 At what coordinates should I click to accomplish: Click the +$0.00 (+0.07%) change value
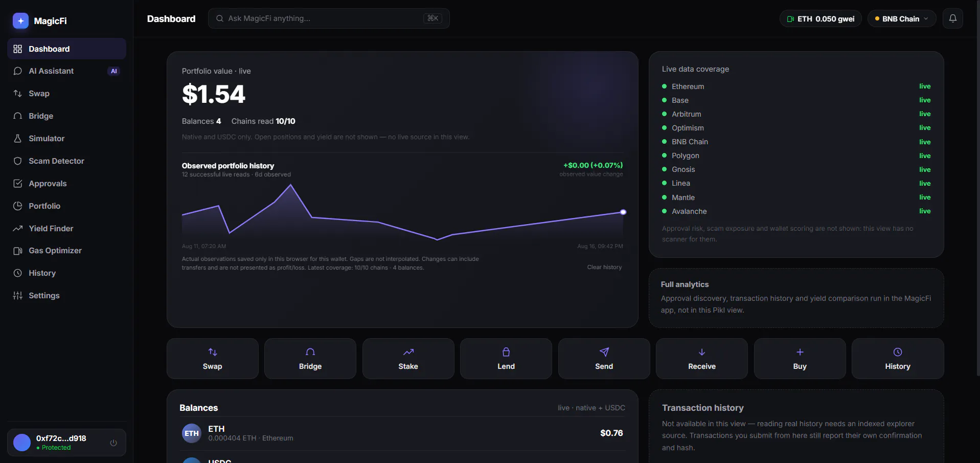tap(593, 165)
